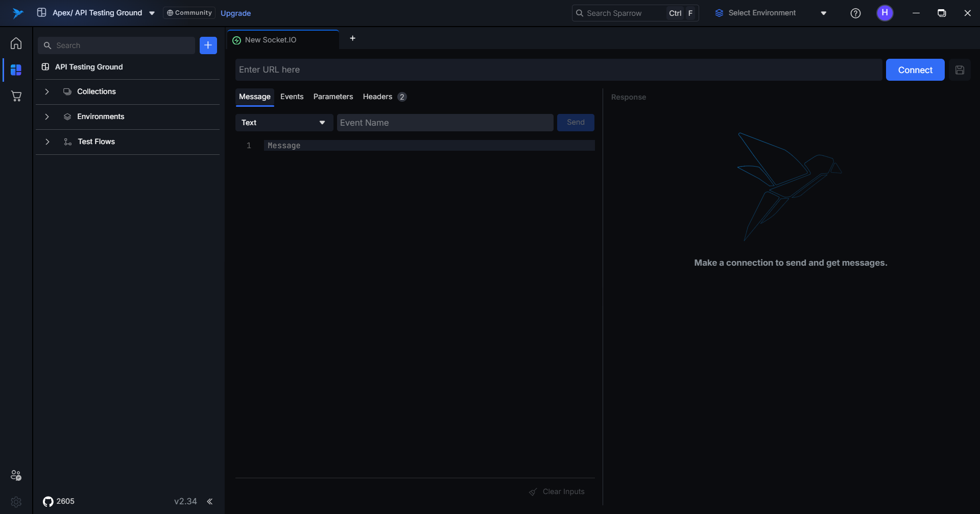Click the blue plus add button
Image resolution: width=980 pixels, height=514 pixels.
click(208, 45)
